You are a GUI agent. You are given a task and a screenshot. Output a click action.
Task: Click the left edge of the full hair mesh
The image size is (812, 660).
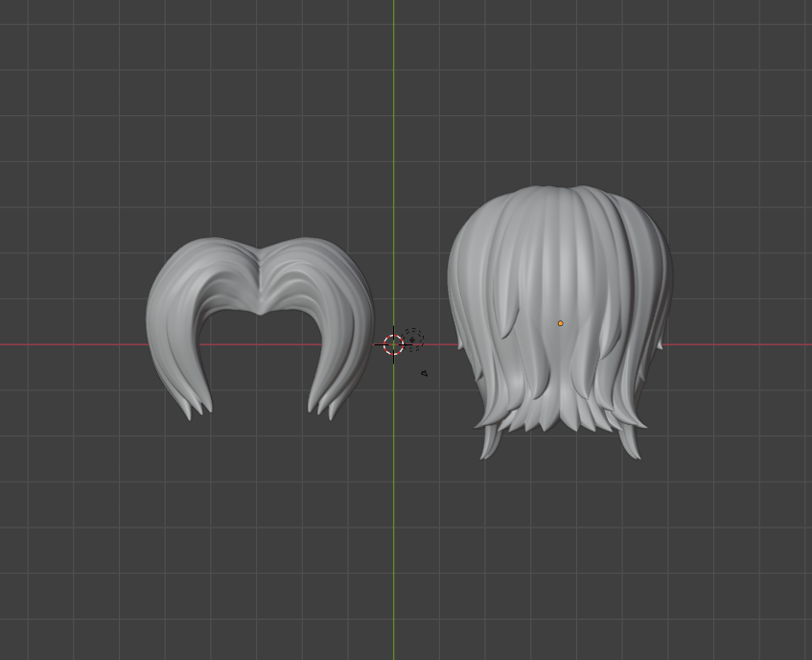[x=453, y=288]
